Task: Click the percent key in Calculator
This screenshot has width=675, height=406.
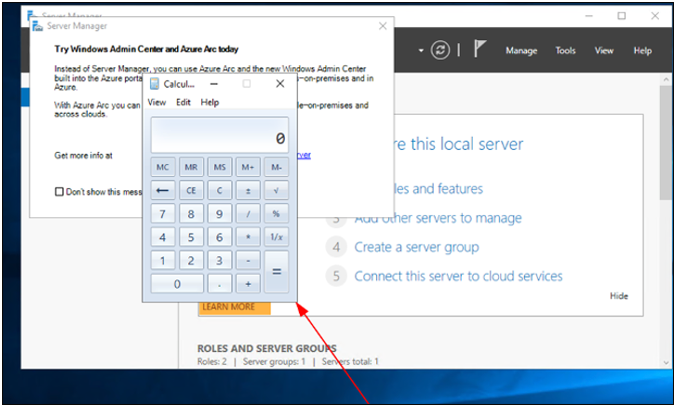Action: pyautogui.click(x=275, y=214)
